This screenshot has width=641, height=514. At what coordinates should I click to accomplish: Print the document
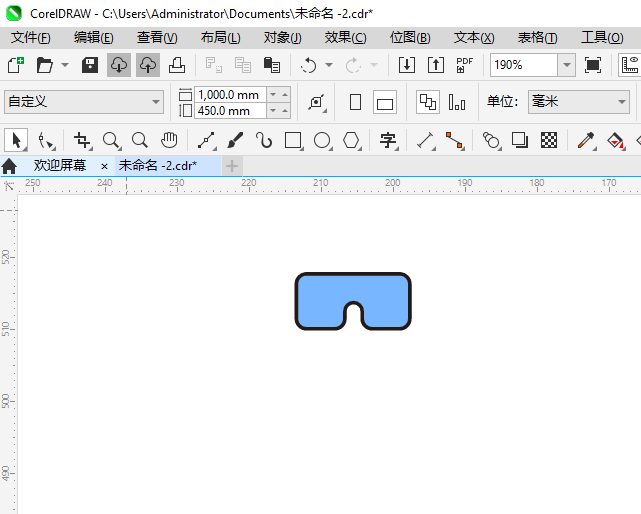point(177,65)
